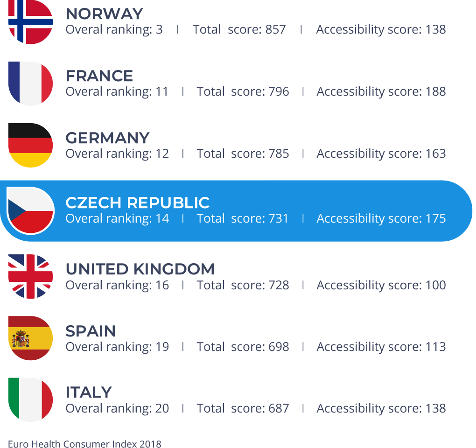The width and height of the screenshot is (476, 448).
Task: Click the United Kingdom flag icon
Action: pos(30,276)
